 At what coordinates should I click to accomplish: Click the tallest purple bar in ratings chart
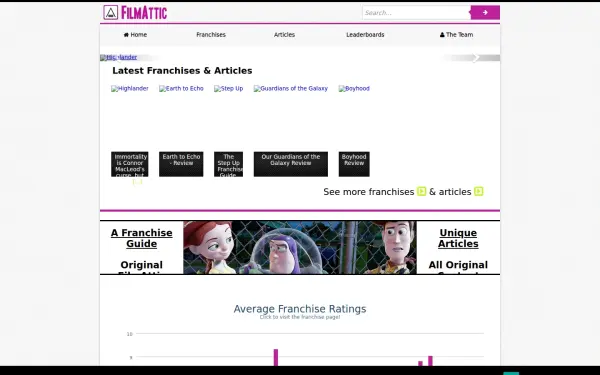276,357
